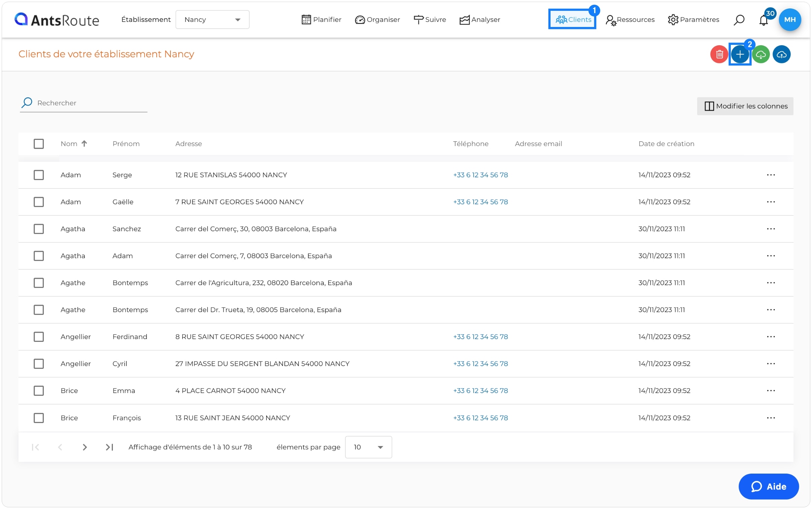
Task: Go to next page of clients
Action: pos(85,447)
